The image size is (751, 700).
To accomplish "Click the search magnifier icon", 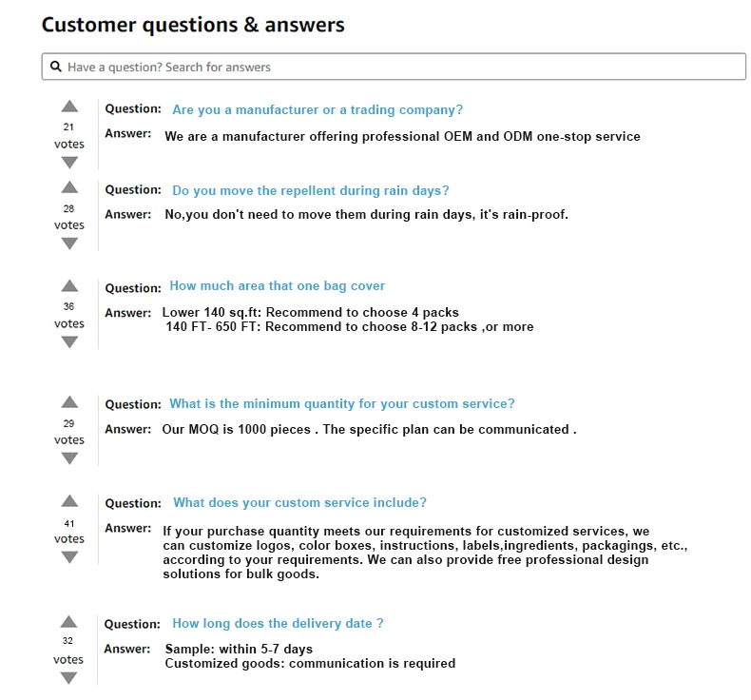I will 56,67.
